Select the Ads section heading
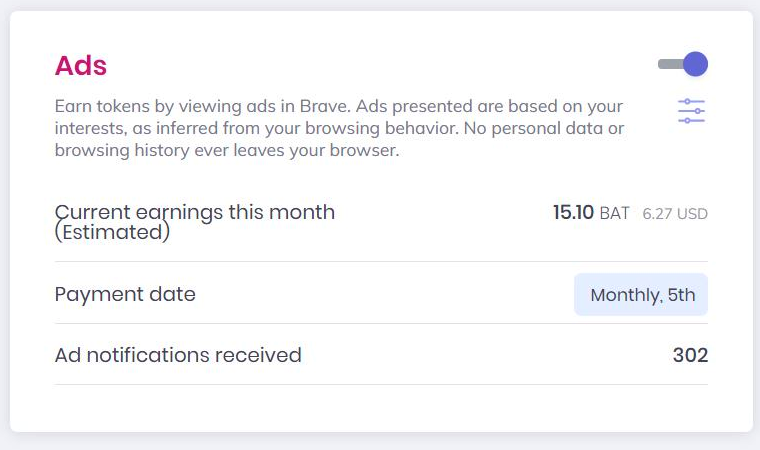The width and height of the screenshot is (760, 450). point(80,65)
